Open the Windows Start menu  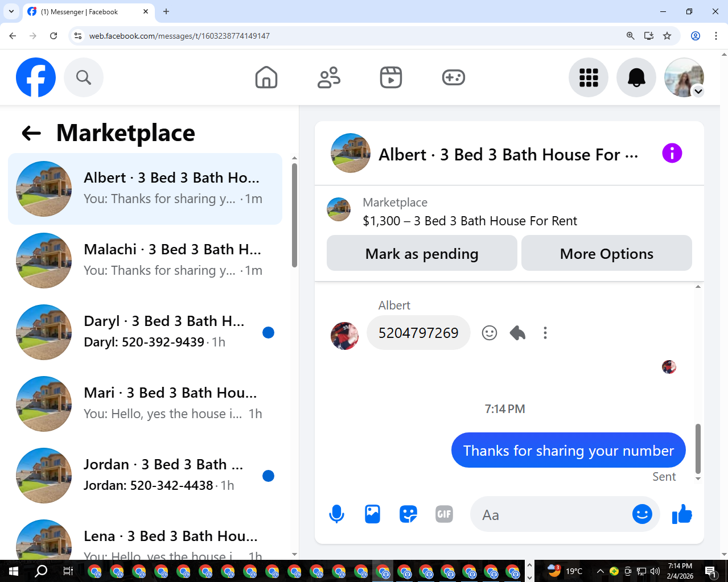click(x=13, y=571)
